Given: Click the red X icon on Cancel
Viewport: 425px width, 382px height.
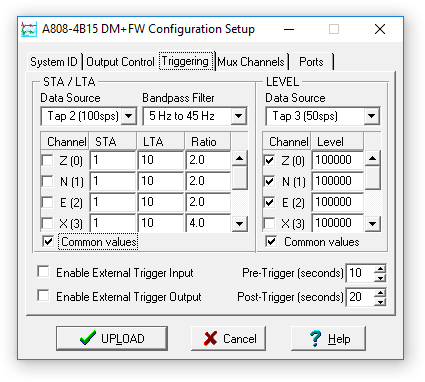Looking at the screenshot, I should tap(211, 338).
